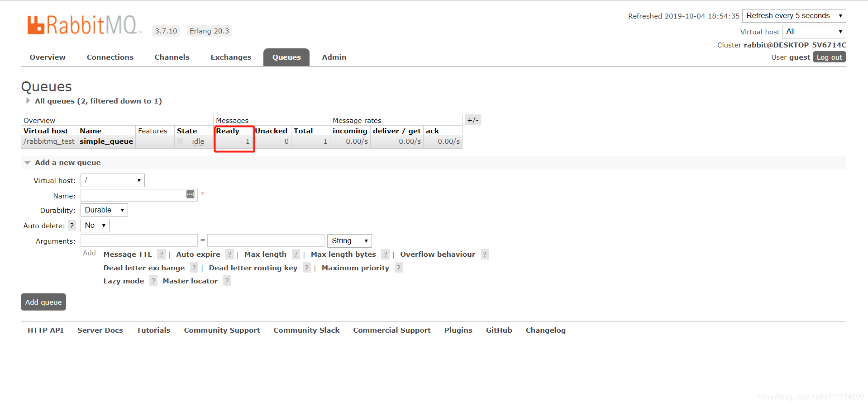Open the Server Docs footer link
The width and height of the screenshot is (868, 405).
click(100, 330)
